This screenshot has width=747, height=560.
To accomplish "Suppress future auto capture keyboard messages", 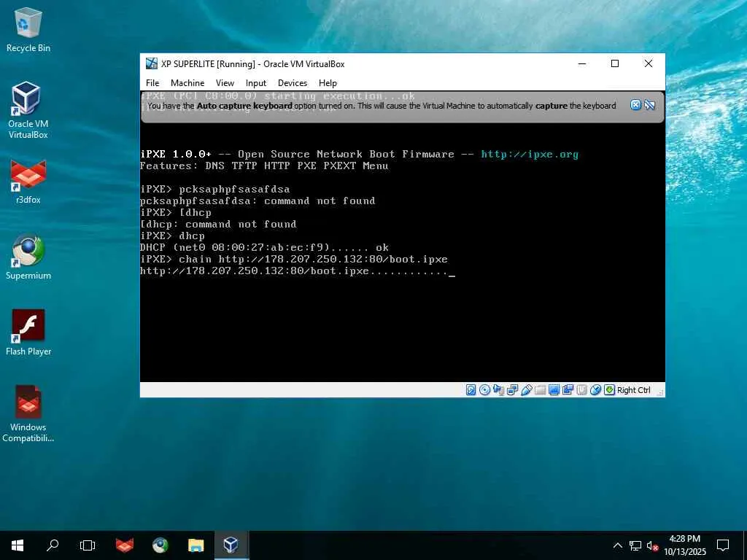I will pyautogui.click(x=649, y=105).
